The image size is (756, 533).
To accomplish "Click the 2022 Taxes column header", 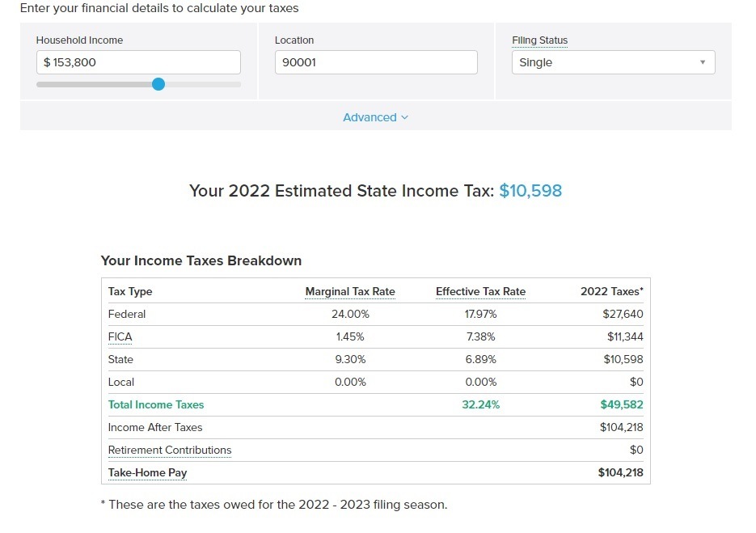I will click(x=612, y=291).
